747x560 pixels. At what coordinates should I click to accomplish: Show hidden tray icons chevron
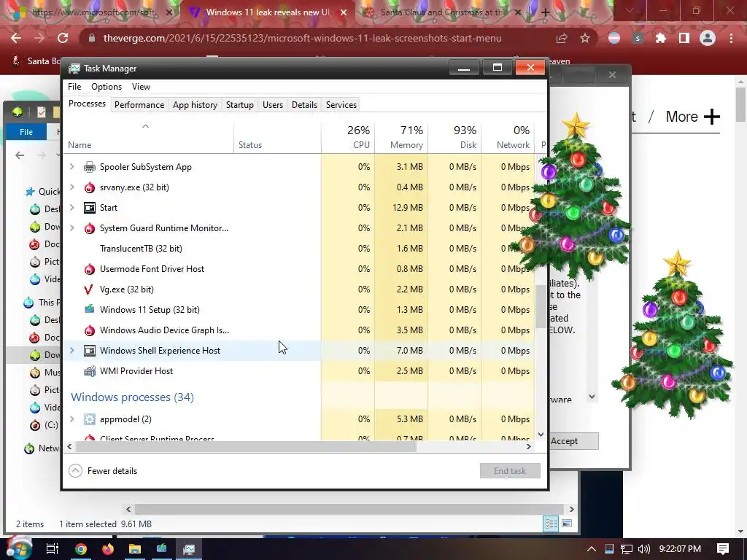click(591, 549)
